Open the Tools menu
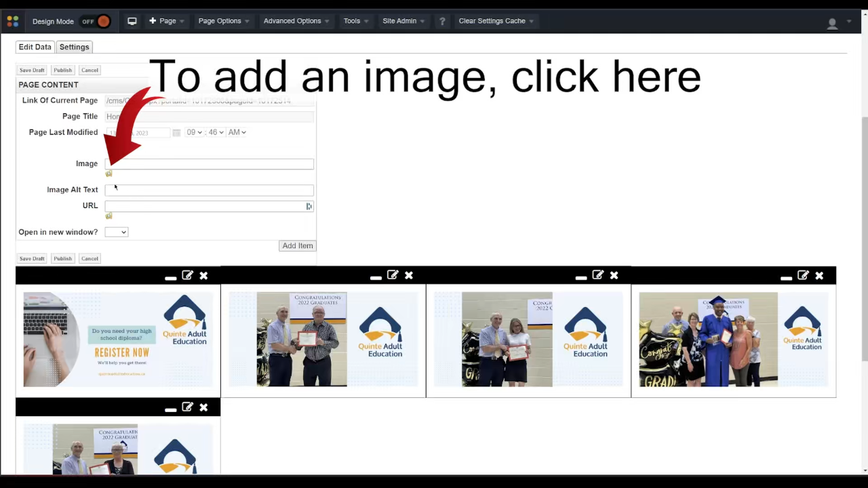868x488 pixels. tap(356, 21)
